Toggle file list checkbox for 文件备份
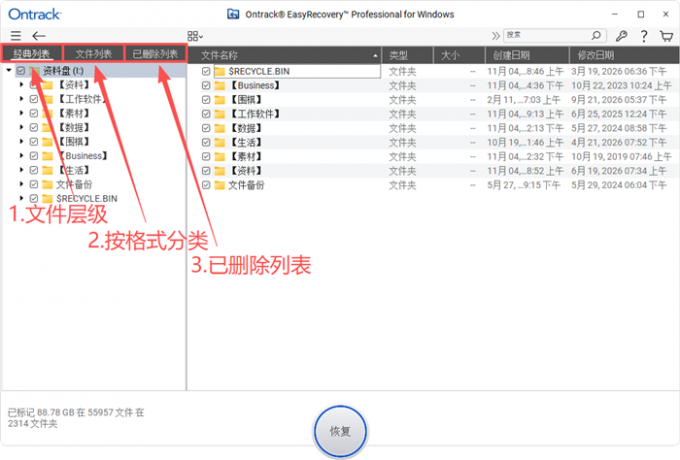 (206, 185)
